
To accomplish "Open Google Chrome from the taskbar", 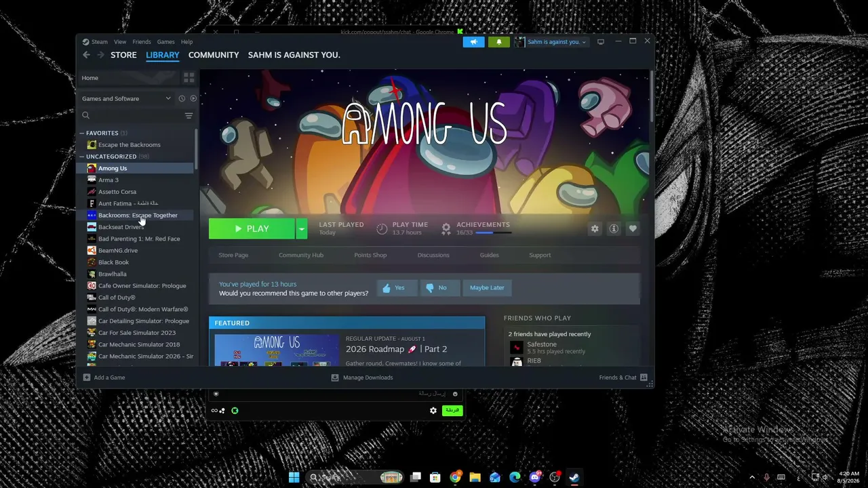I will pos(455,477).
